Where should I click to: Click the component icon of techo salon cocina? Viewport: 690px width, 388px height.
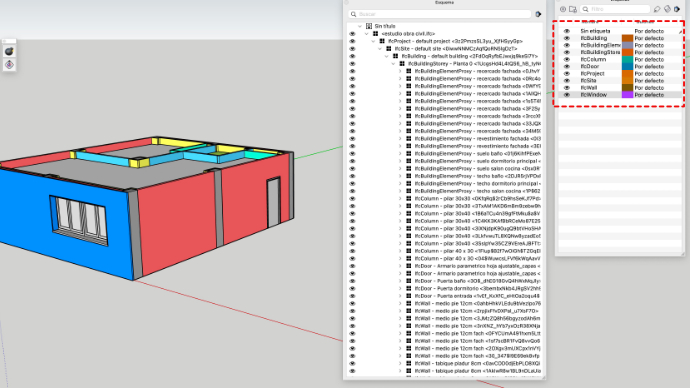pos(409,191)
